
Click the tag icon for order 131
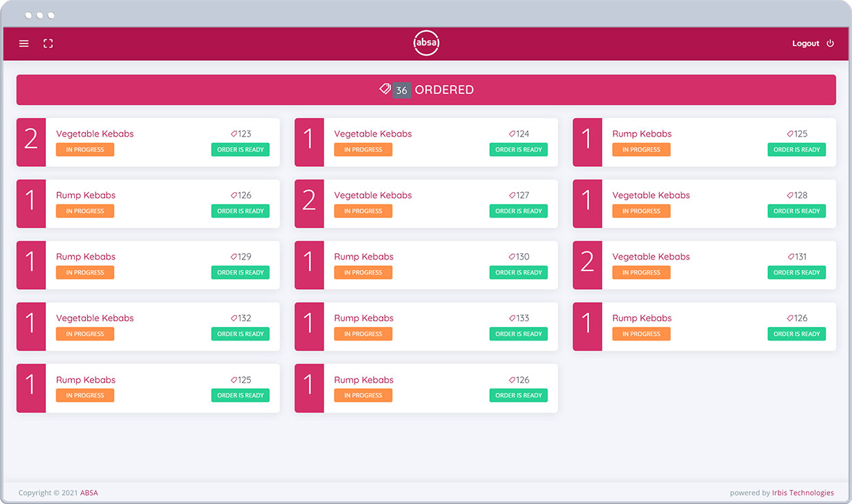point(791,257)
